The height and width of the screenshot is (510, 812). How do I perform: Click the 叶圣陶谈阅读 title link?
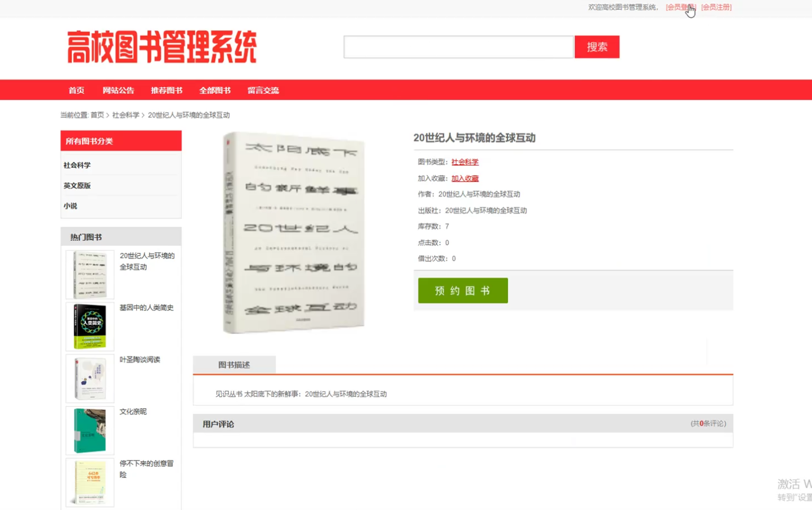coord(140,360)
